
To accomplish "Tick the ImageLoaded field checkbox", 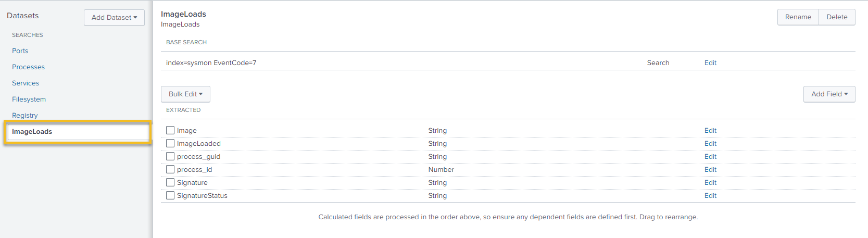I will click(170, 143).
